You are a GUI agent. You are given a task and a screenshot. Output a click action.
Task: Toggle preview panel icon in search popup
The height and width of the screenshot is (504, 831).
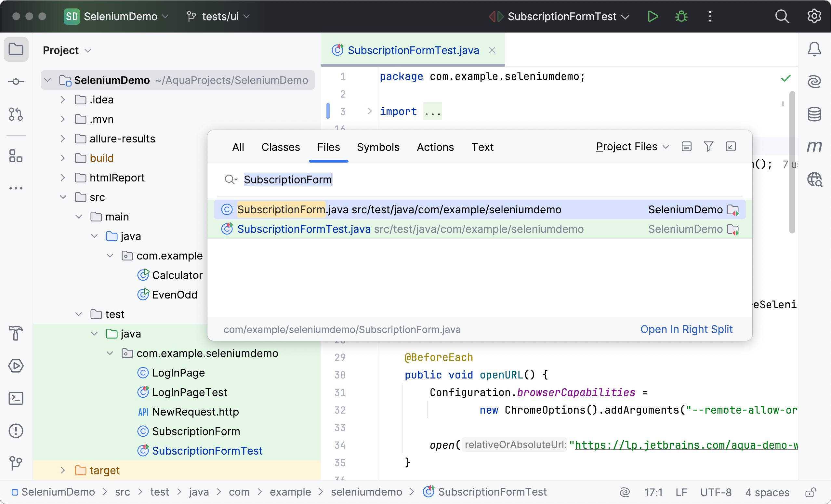click(x=686, y=146)
